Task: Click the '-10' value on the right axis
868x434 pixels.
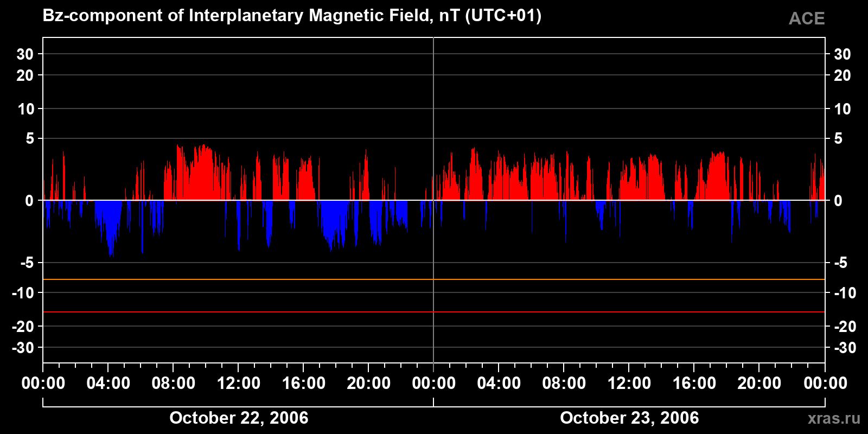Action: coord(845,293)
